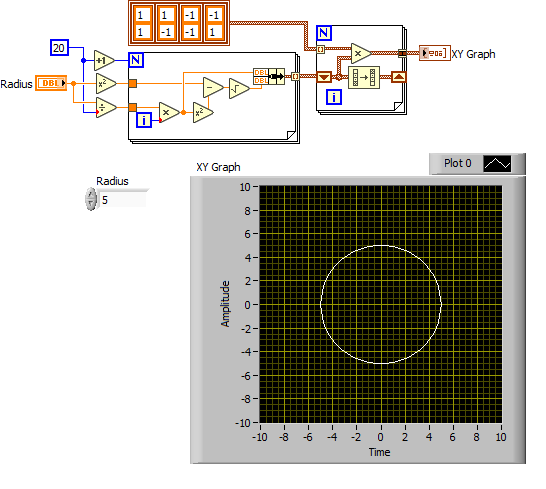Click the Plot 0 legend line icon
Image resolution: width=546 pixels, height=489 pixels.
497,164
